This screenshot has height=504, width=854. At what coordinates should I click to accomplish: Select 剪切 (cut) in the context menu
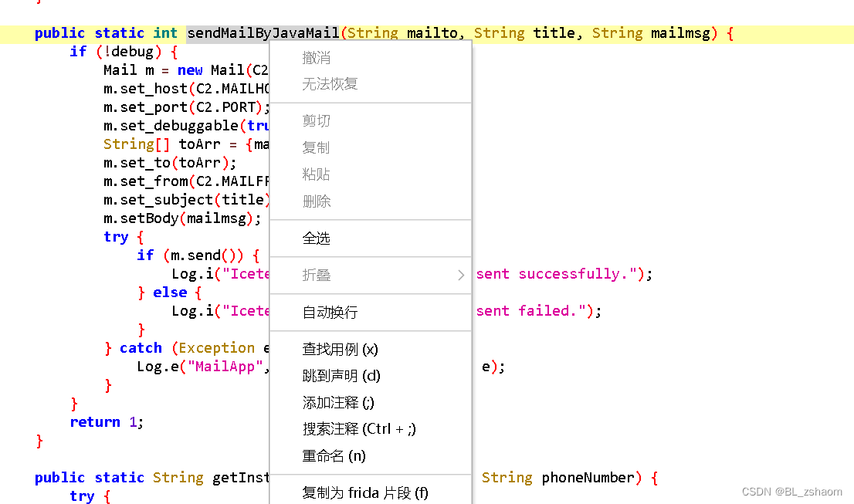[371, 120]
